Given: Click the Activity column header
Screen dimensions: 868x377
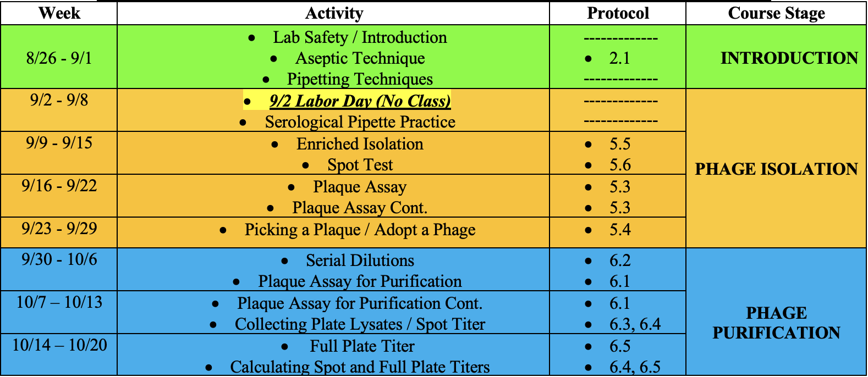Looking at the screenshot, I should 333,13.
